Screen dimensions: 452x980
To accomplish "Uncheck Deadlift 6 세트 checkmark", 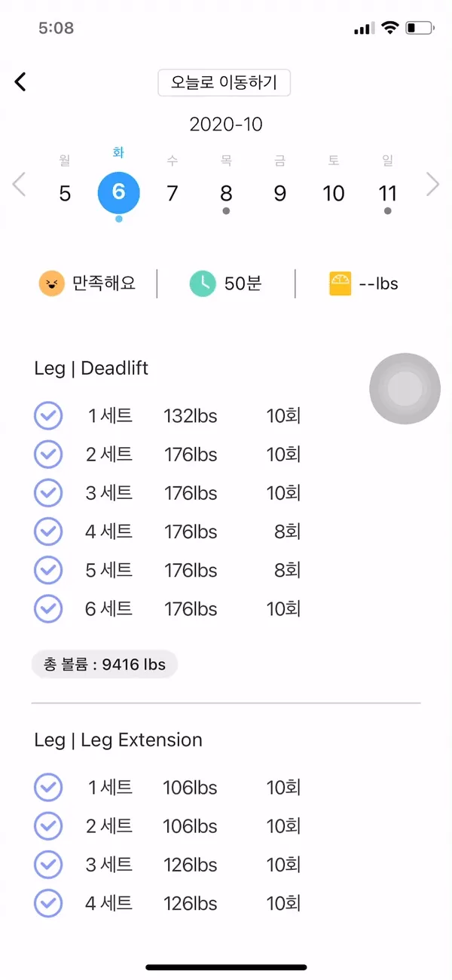I will click(x=48, y=608).
